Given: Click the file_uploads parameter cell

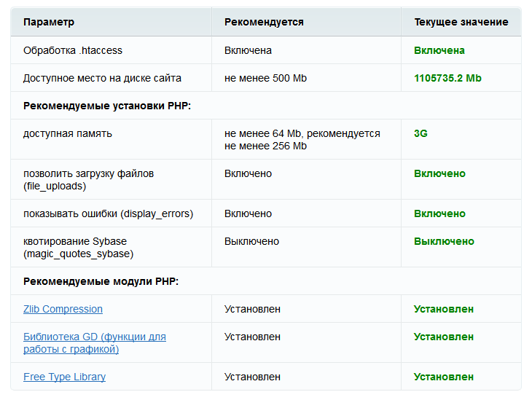Looking at the screenshot, I should pyautogui.click(x=88, y=179).
